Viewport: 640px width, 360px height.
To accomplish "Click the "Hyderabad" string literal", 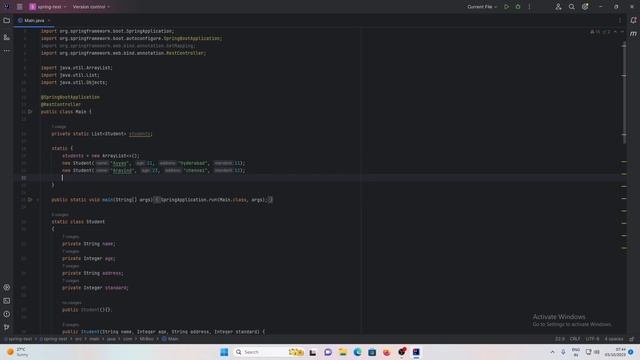I will pos(193,163).
